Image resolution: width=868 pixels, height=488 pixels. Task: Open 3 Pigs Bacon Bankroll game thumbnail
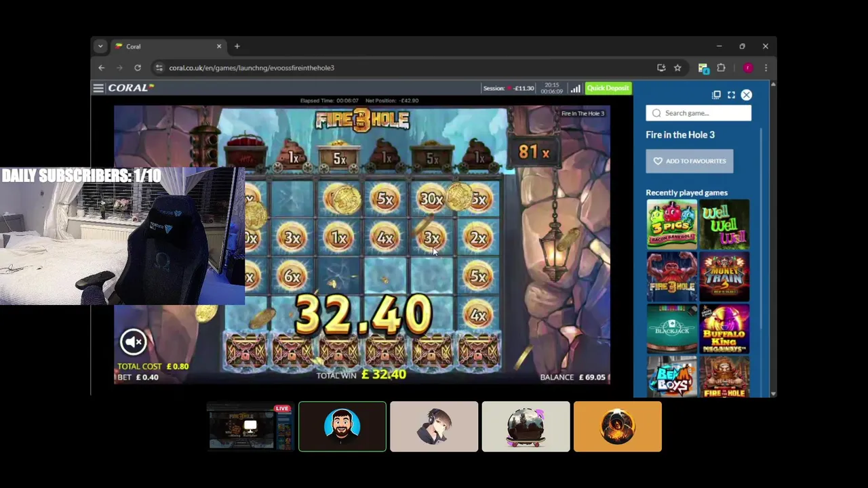point(671,224)
